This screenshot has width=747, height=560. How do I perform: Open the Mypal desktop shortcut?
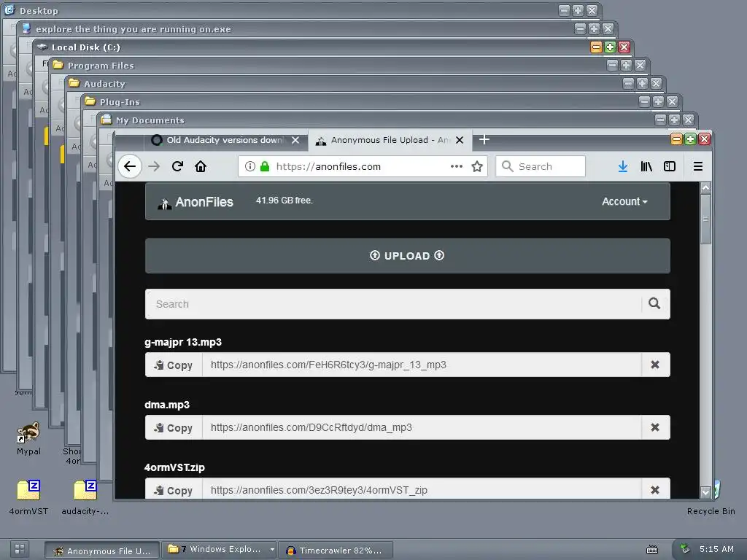point(28,438)
